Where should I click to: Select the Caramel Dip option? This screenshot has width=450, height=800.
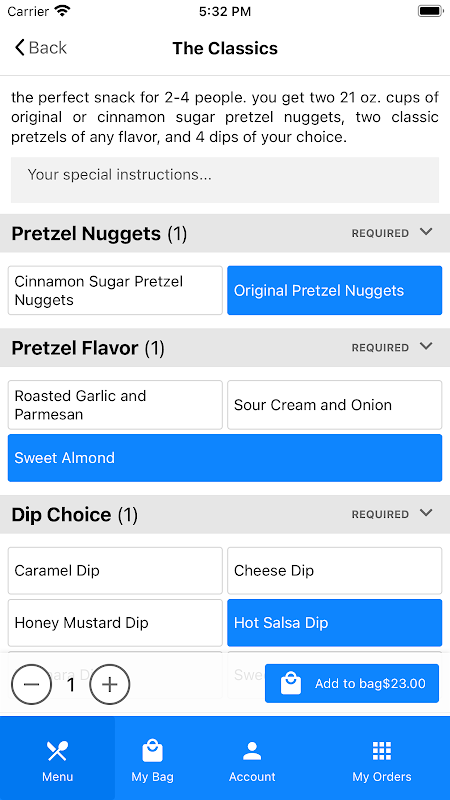coord(115,570)
